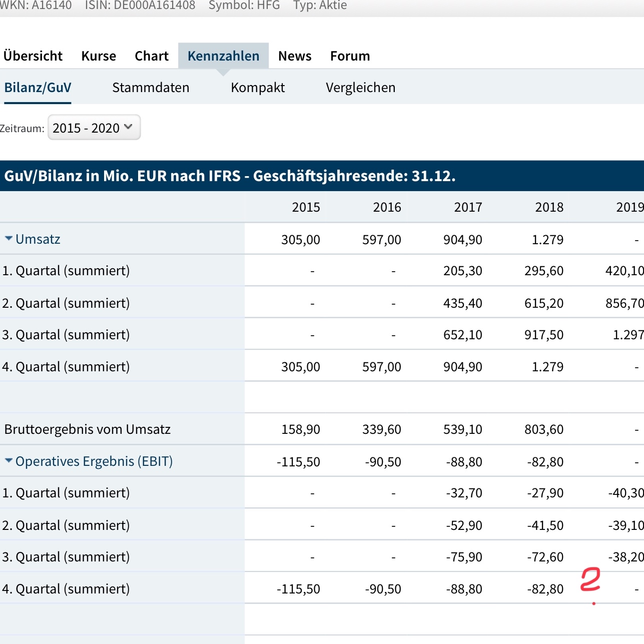This screenshot has width=644, height=644.
Task: Open the Zeitraum 2015 - 2020 dropdown
Action: pyautogui.click(x=94, y=128)
